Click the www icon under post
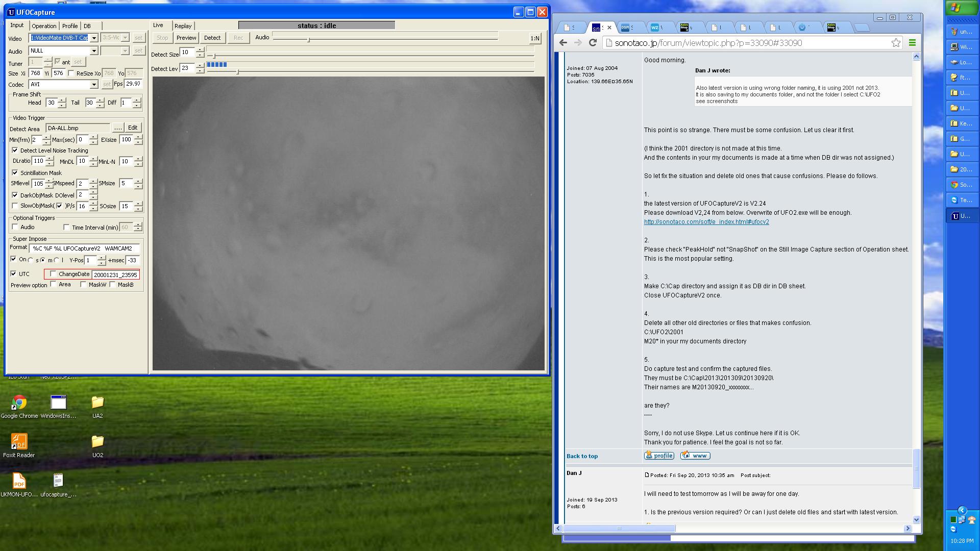The width and height of the screenshot is (980, 551). (x=695, y=456)
